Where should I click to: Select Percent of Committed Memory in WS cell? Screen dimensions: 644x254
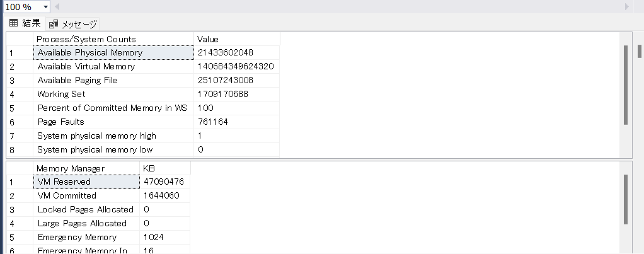[x=113, y=108]
